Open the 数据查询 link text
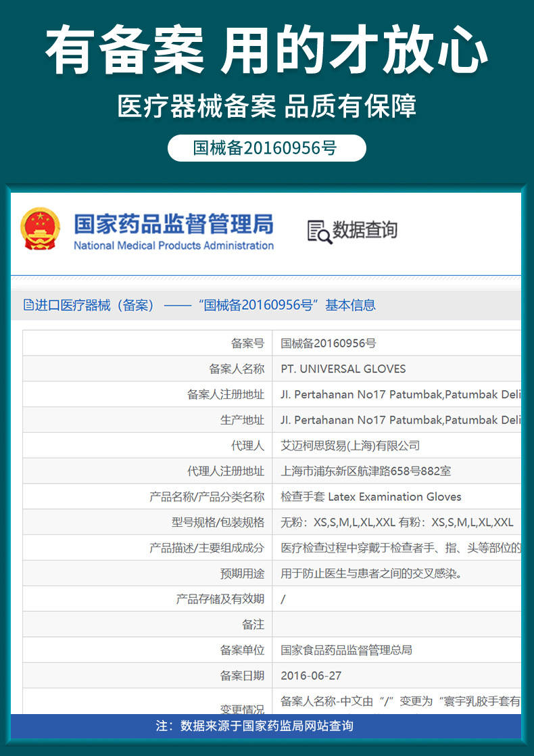The image size is (534, 756). click(x=365, y=230)
